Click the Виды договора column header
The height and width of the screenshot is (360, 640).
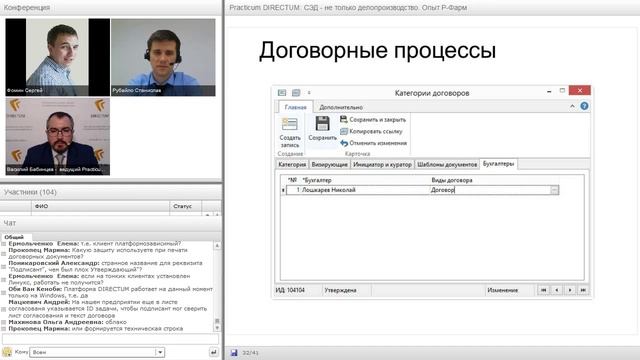click(x=452, y=180)
